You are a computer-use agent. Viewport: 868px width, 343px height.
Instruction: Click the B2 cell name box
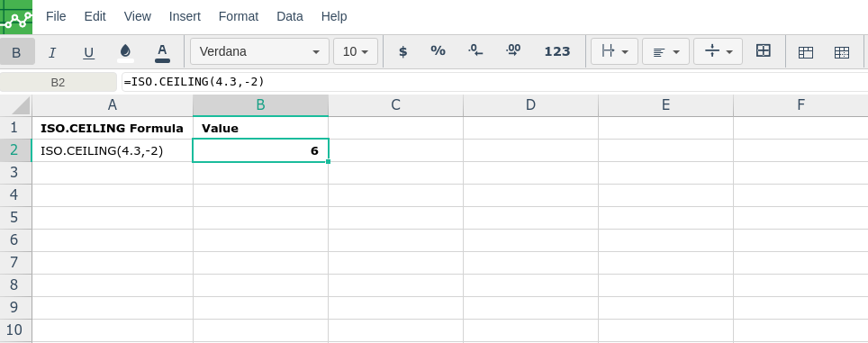[59, 83]
